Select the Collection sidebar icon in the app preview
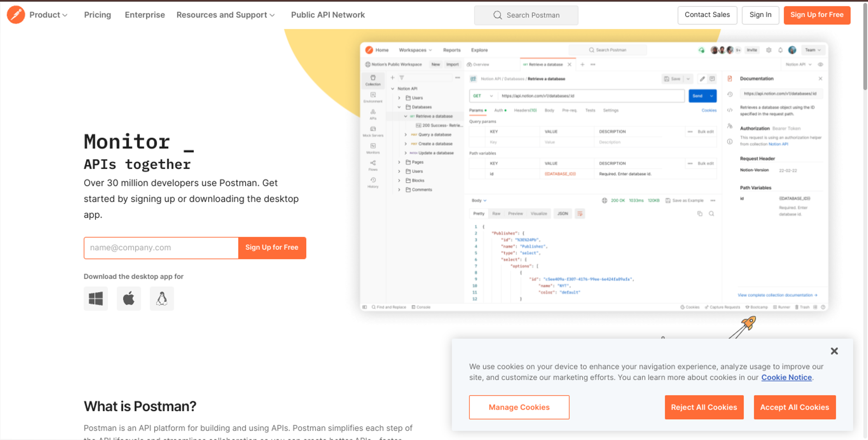The image size is (868, 440). point(373,80)
